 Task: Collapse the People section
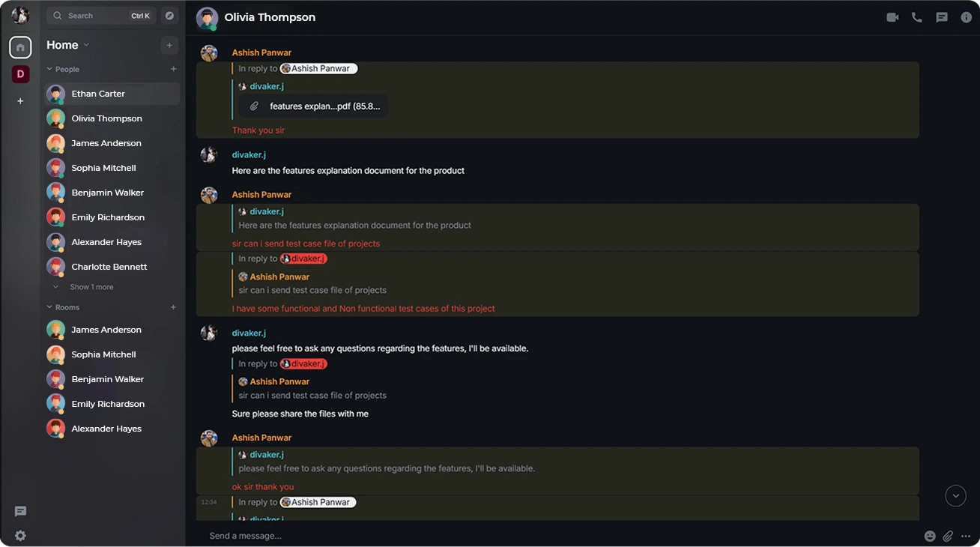click(x=63, y=69)
